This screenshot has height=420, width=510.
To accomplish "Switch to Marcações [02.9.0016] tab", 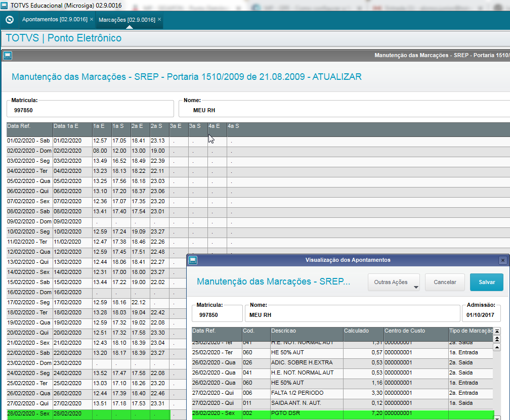I will click(127, 20).
